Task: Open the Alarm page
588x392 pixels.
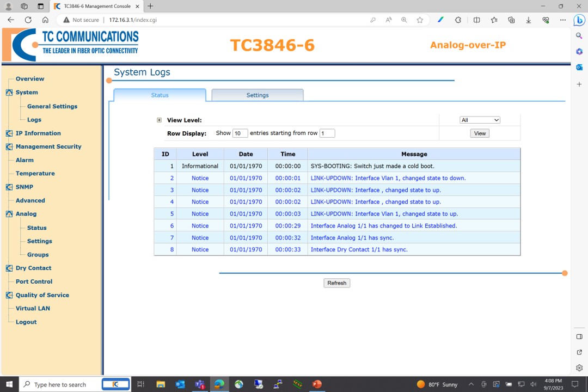Action: pyautogui.click(x=24, y=160)
